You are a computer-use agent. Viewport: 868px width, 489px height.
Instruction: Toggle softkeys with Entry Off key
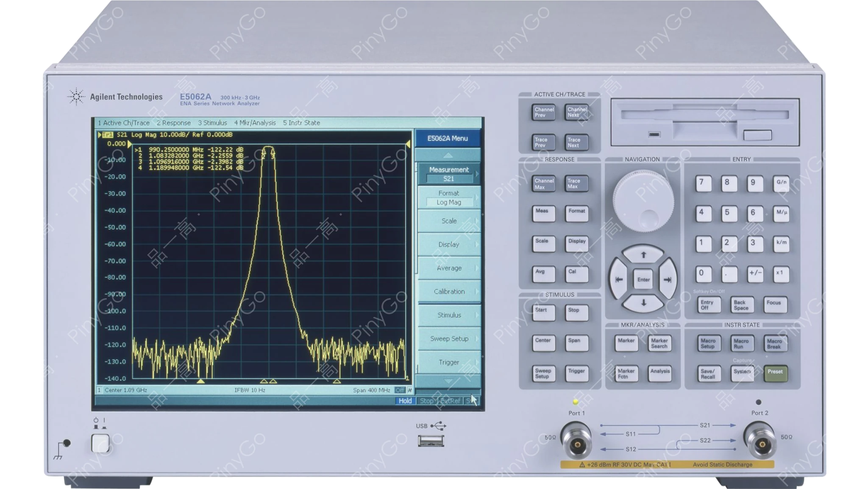[x=709, y=305]
